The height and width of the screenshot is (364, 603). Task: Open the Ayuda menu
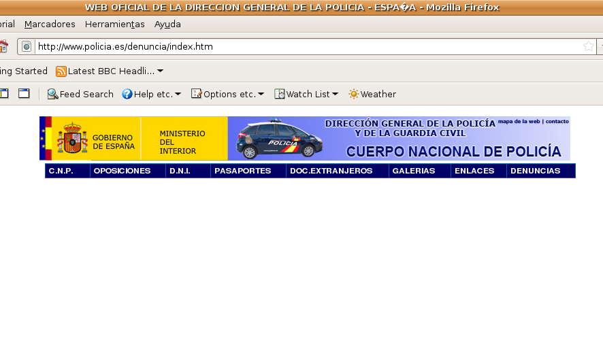pyautogui.click(x=167, y=24)
